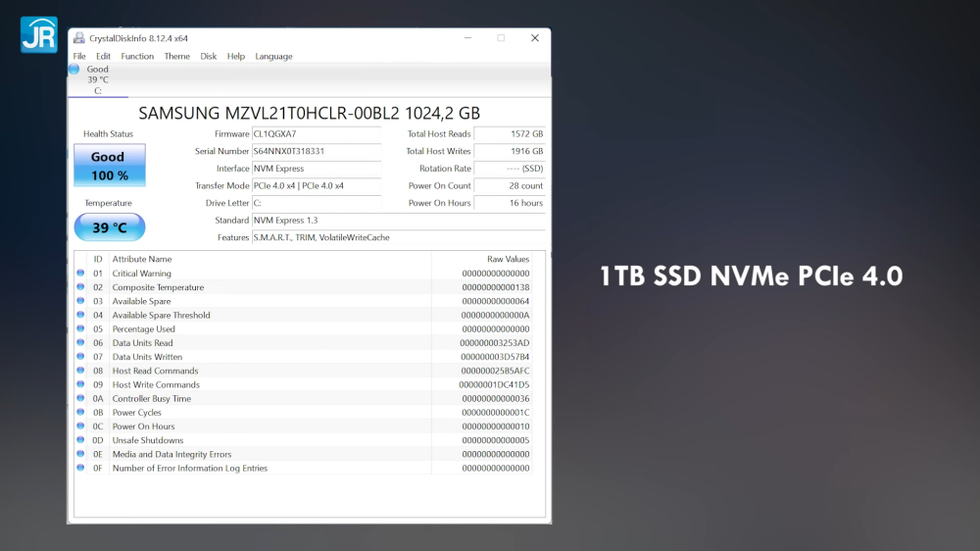Click the Raw Values column header
Image resolution: width=980 pixels, height=551 pixels.
click(x=508, y=259)
